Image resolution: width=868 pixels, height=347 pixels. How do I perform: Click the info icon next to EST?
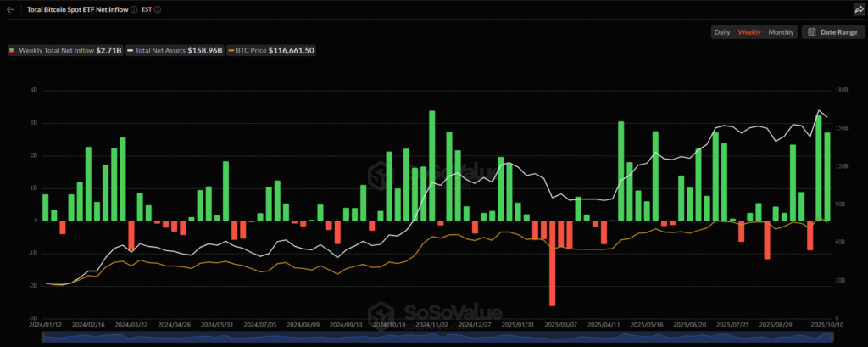(158, 9)
